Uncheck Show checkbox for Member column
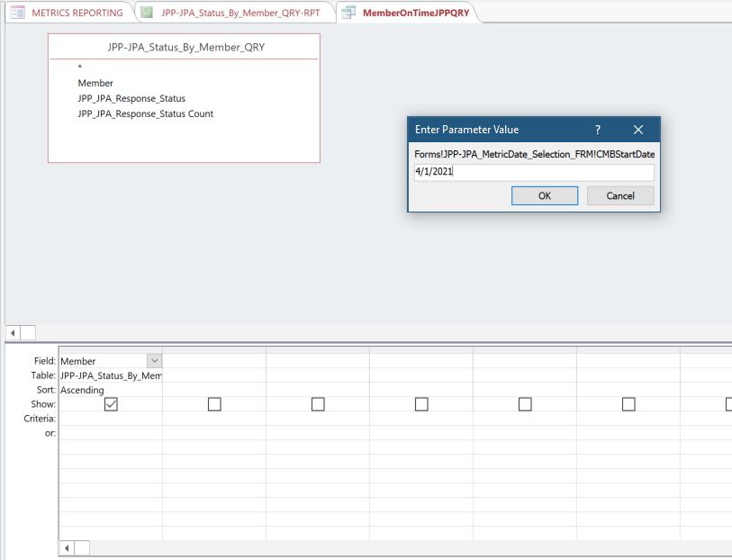Screen dimensions: 732x560 [111, 405]
